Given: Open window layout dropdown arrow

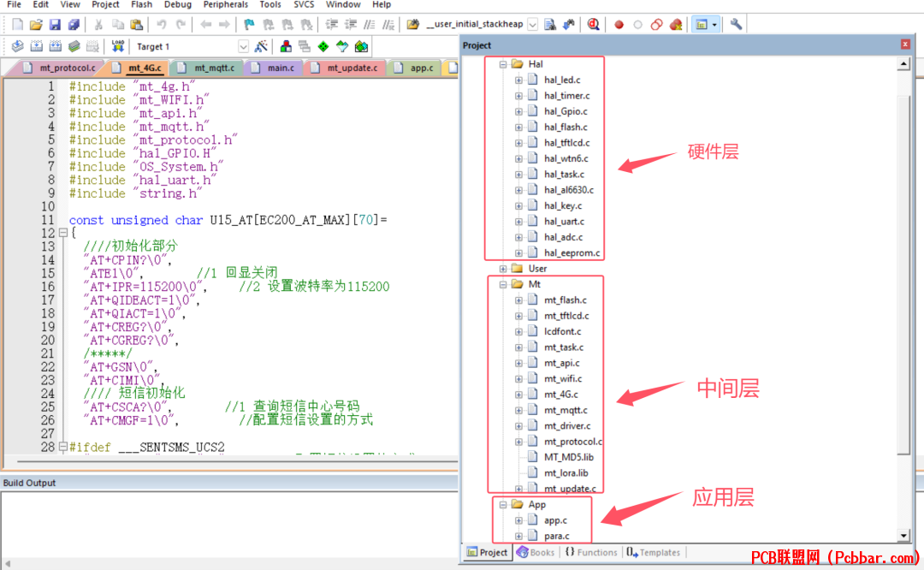Looking at the screenshot, I should (x=714, y=25).
